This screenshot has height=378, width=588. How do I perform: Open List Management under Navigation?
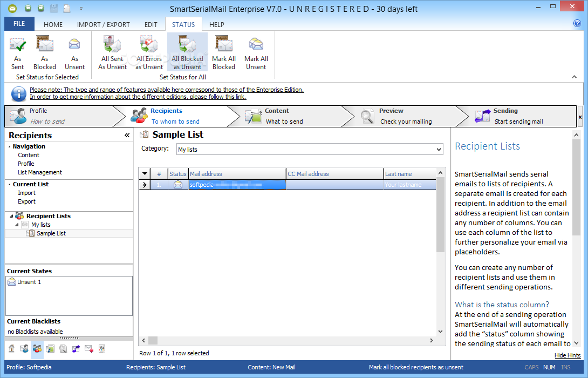pyautogui.click(x=40, y=172)
